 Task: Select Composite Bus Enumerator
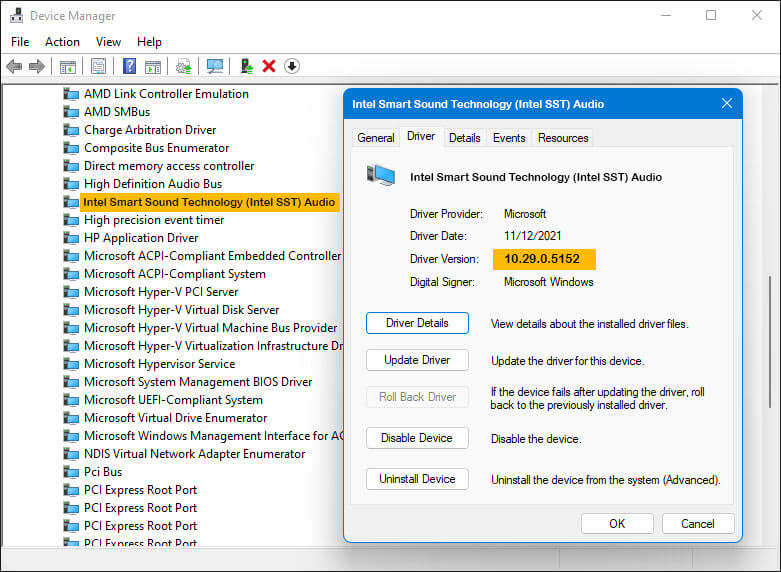tap(156, 148)
